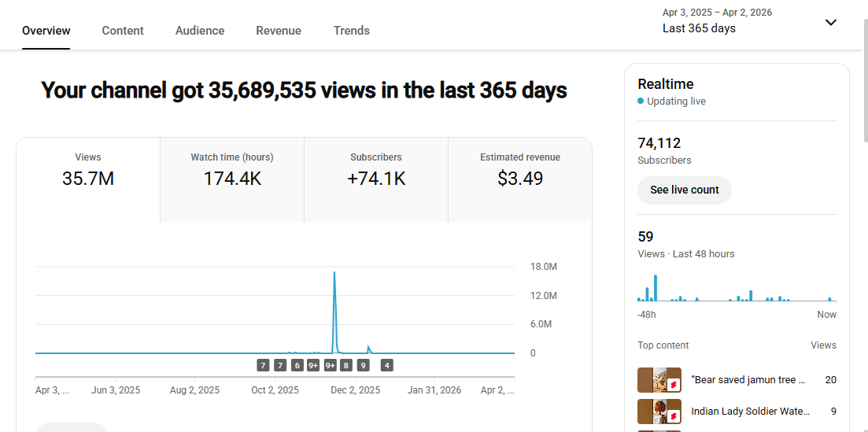Click the video marker labeled 6
868x432 pixels.
pyautogui.click(x=297, y=365)
